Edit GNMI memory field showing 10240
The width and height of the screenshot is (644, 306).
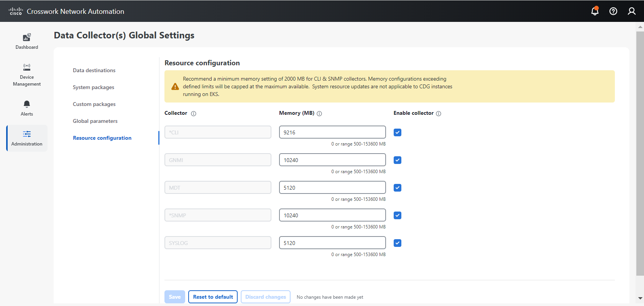[332, 160]
